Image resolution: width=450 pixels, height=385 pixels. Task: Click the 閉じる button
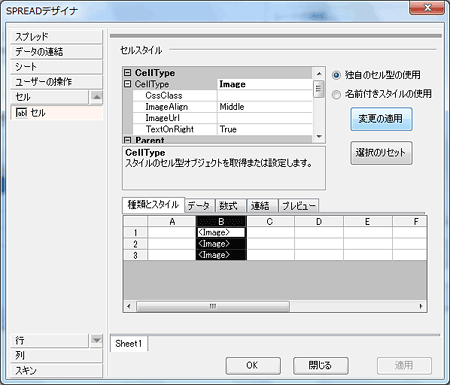[x=320, y=366]
